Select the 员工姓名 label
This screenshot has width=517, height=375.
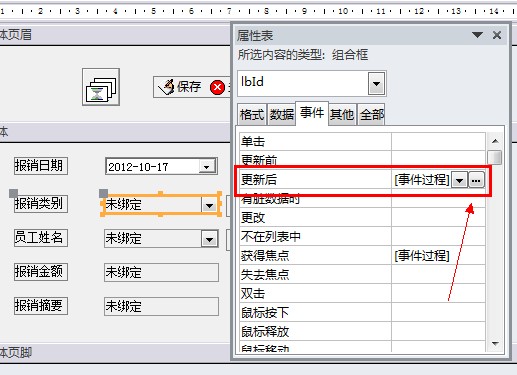click(x=41, y=238)
